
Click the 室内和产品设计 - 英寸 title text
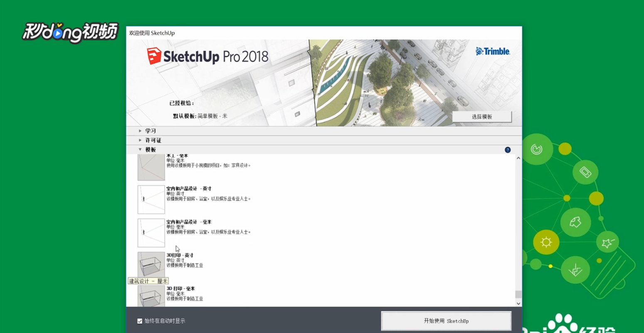(189, 189)
